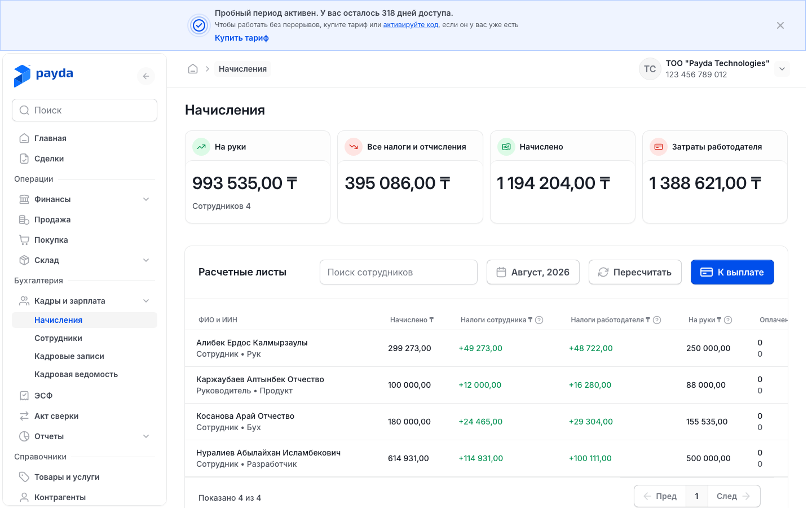The width and height of the screenshot is (812, 508).
Task: Collapse the 'Кадры и зарплата' chevron
Action: 146,301
